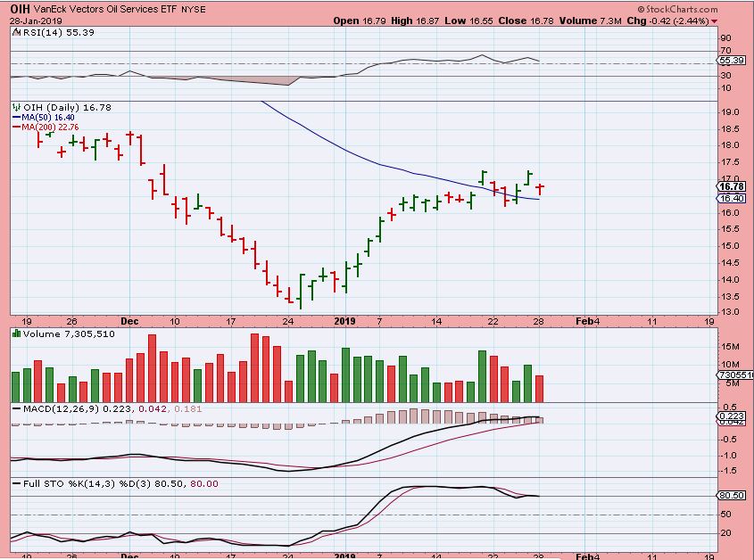This screenshot has height=560, width=754.
Task: Click the Volume histogram icon
Action: tap(17, 334)
